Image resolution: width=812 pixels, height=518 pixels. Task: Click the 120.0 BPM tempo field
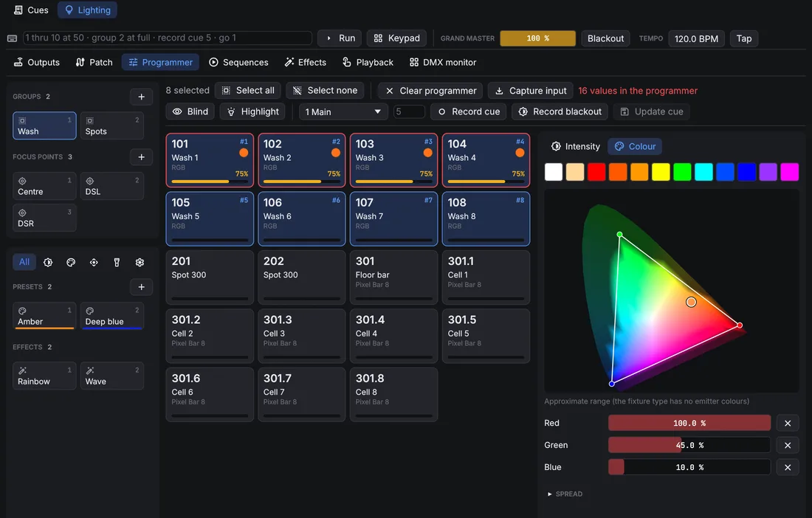coord(696,38)
